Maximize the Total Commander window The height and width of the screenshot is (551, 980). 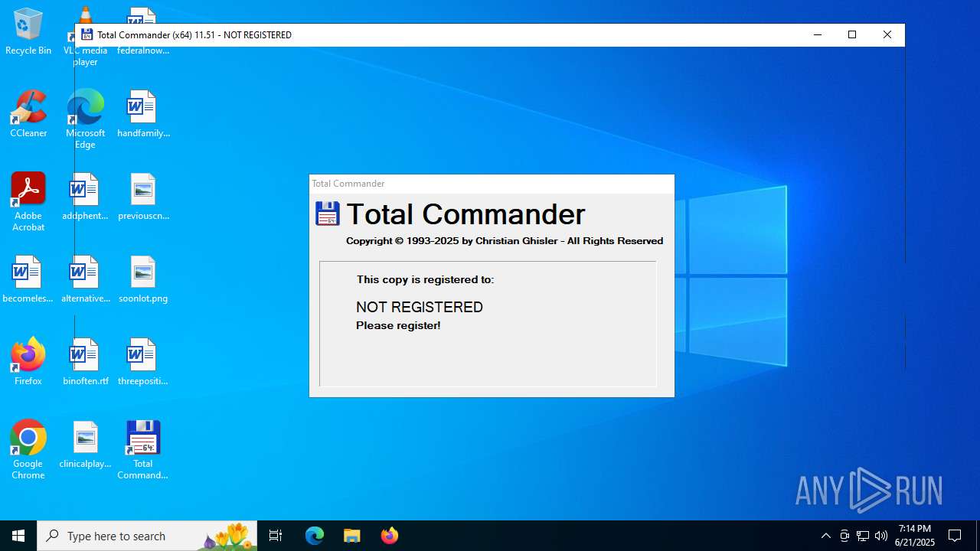coord(852,35)
